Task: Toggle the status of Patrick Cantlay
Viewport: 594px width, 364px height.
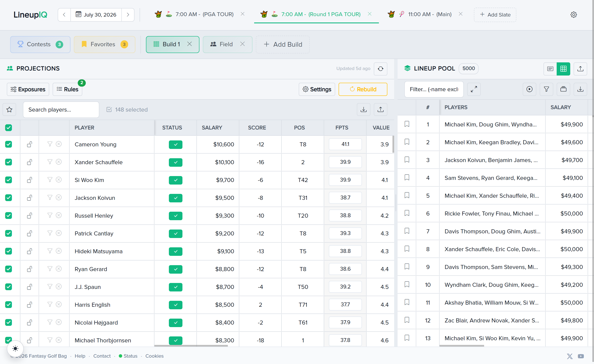Action: coord(175,233)
